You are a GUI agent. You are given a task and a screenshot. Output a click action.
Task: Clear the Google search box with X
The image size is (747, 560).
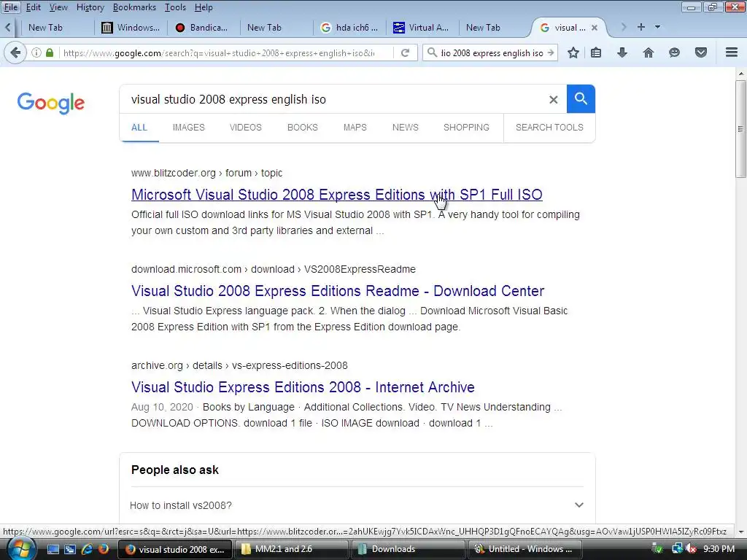coord(553,99)
